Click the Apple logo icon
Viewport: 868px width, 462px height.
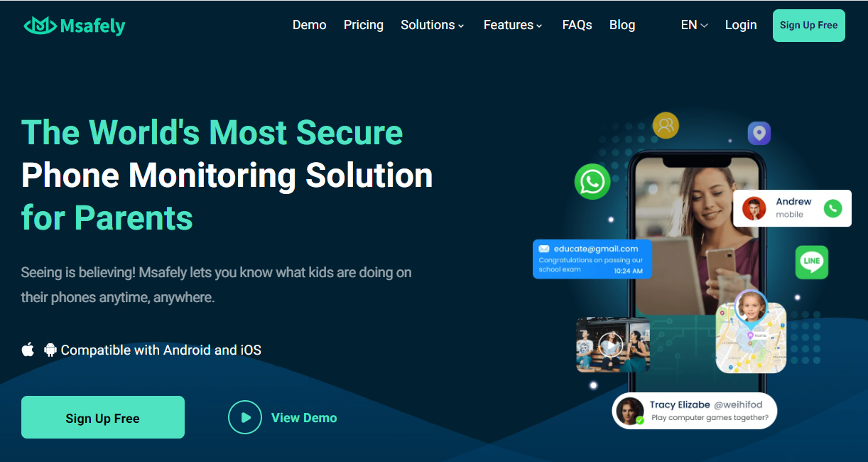click(x=28, y=350)
